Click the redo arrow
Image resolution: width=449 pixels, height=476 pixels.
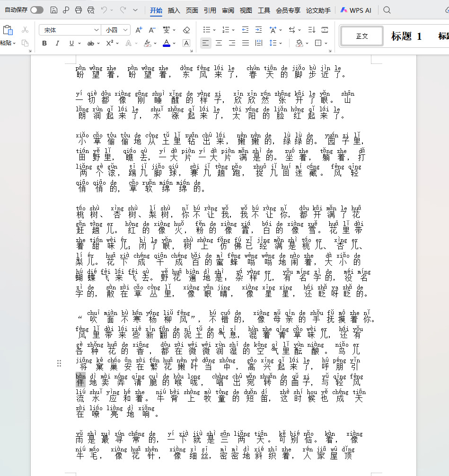click(123, 10)
